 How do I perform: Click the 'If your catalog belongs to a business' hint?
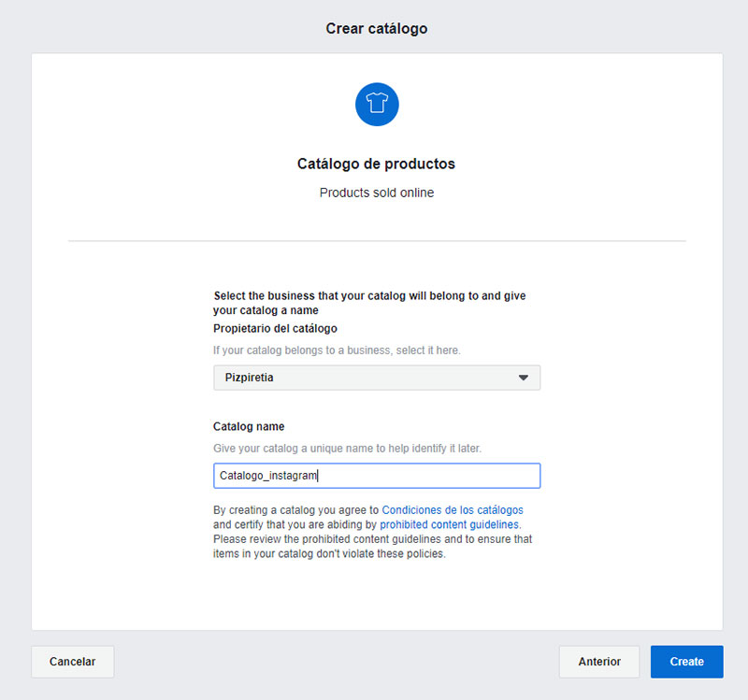(337, 350)
